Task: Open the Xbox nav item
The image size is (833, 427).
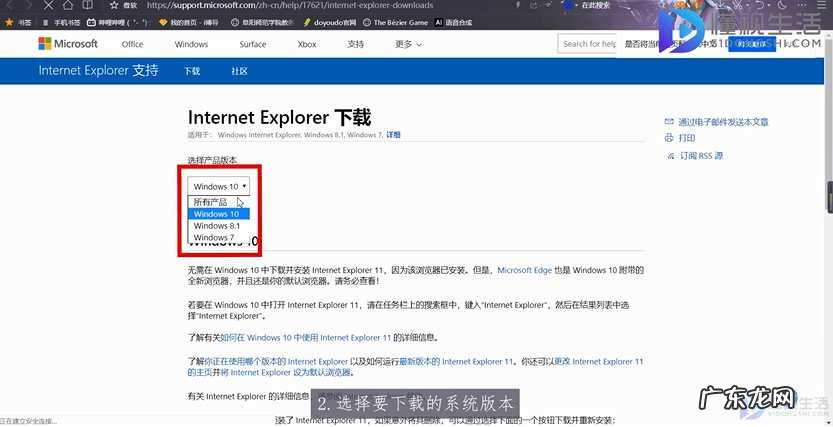Action: (x=307, y=44)
